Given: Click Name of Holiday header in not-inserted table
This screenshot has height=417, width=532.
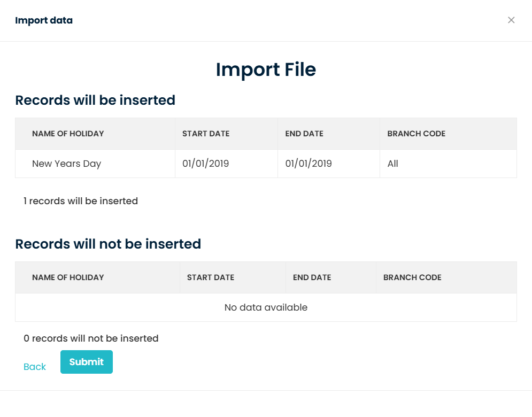Looking at the screenshot, I should click(x=68, y=277).
